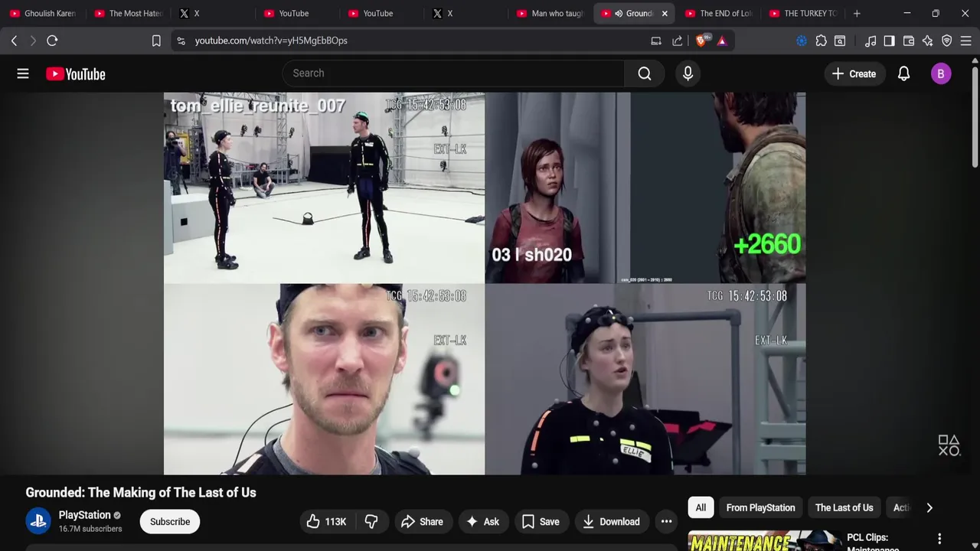980x551 pixels.
Task: Start voice search with the microphone
Action: (x=688, y=73)
